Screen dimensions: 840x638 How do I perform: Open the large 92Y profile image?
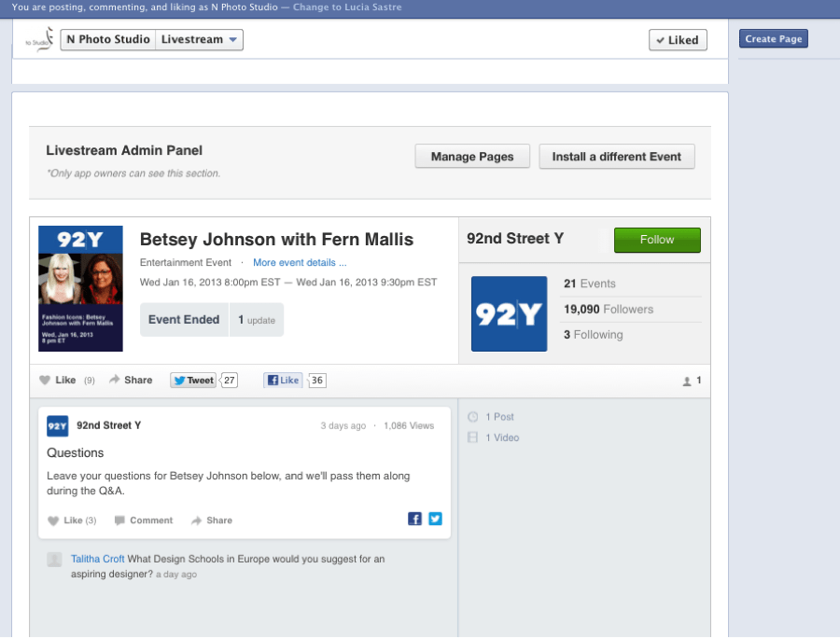(509, 313)
